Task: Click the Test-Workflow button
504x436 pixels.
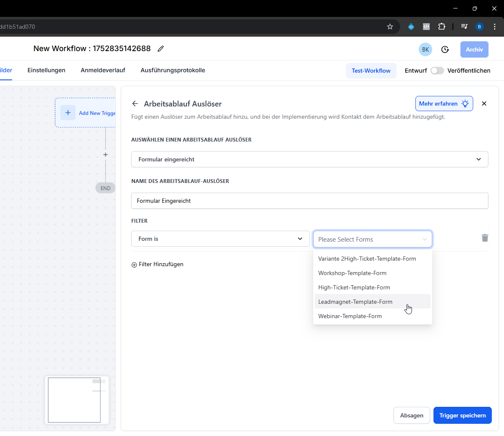Action: (x=371, y=71)
